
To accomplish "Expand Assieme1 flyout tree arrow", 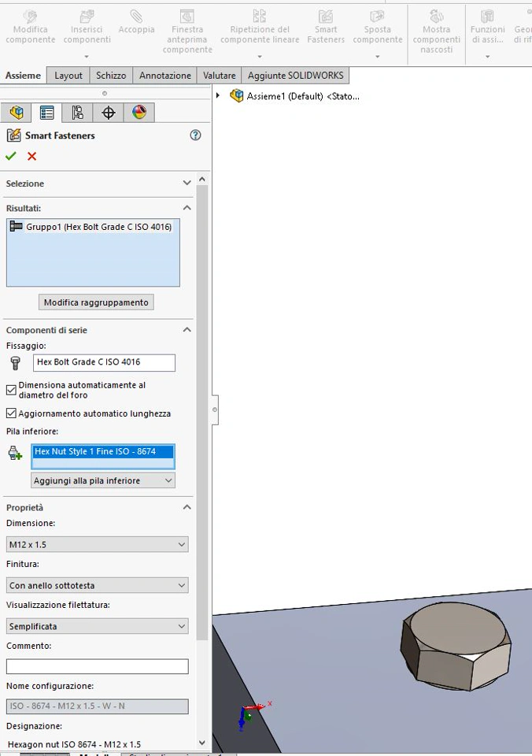I will coord(218,95).
